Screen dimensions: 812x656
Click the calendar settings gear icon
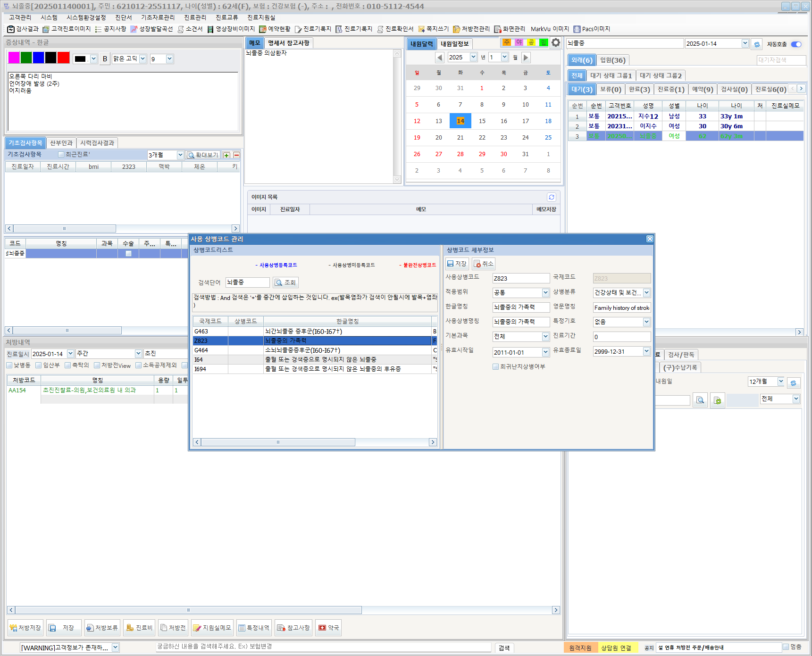point(556,43)
